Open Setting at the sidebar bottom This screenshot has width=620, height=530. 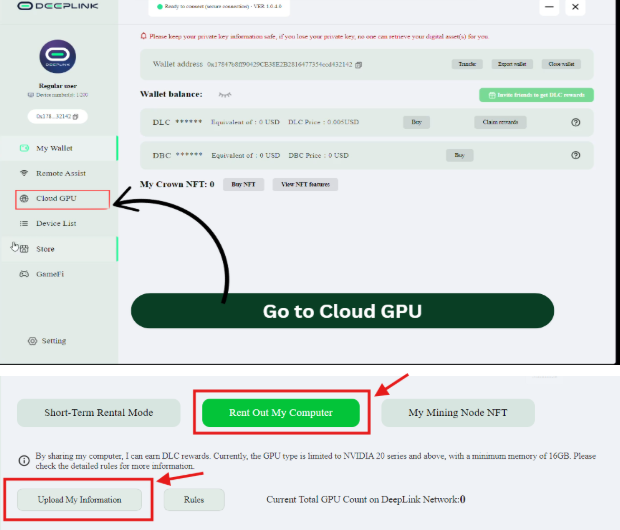point(47,341)
